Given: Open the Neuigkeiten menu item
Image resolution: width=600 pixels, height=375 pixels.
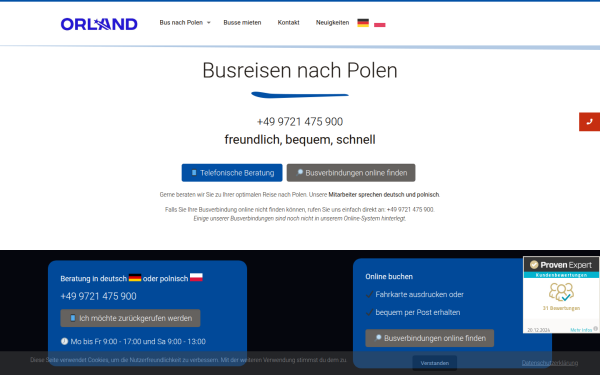Looking at the screenshot, I should coord(332,23).
